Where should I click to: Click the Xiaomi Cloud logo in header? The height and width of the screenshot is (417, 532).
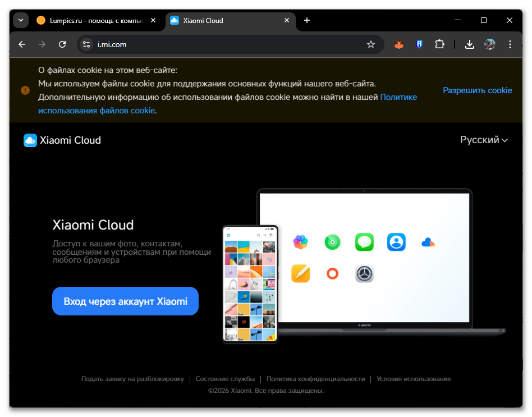[x=62, y=140]
